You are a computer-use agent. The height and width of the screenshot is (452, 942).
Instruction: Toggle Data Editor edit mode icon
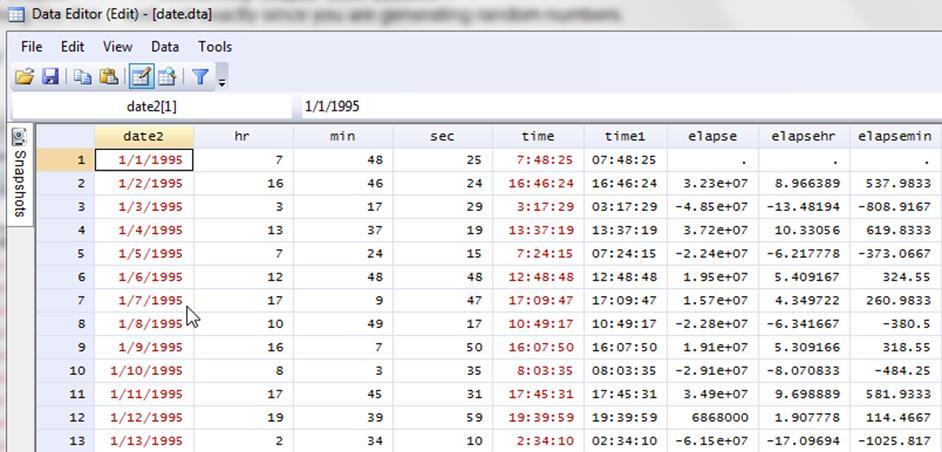tap(140, 76)
